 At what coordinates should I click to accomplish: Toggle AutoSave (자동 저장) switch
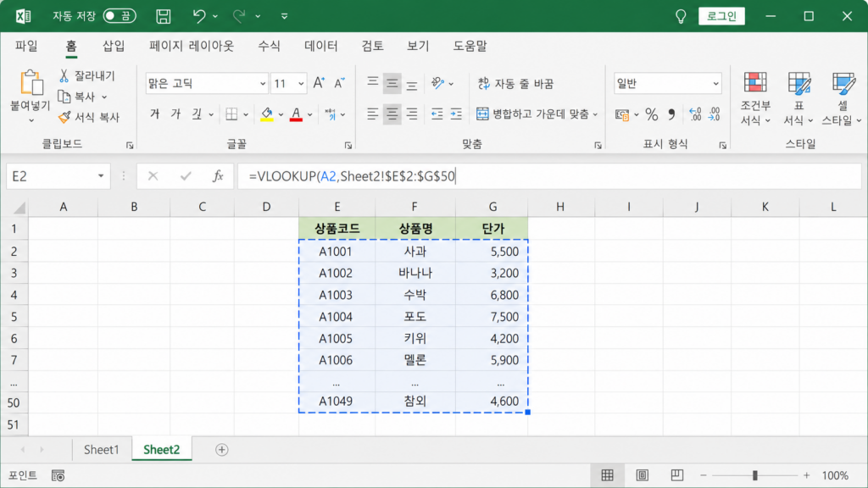click(120, 16)
